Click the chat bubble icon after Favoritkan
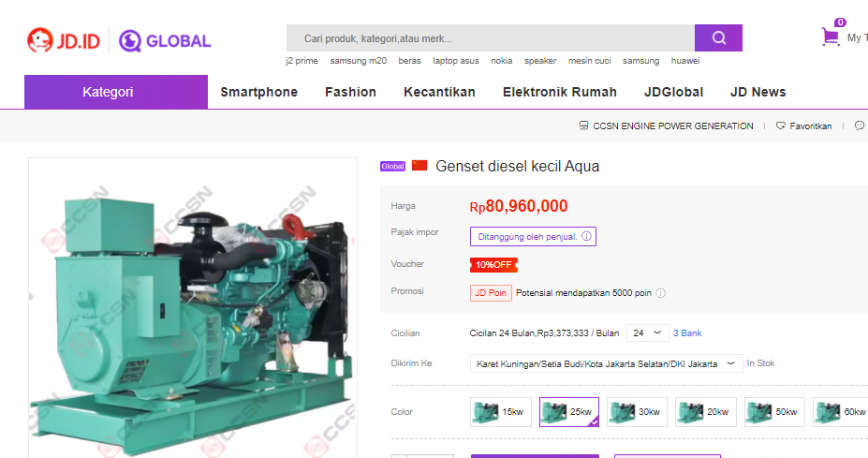Image resolution: width=868 pixels, height=458 pixels. coord(860,126)
